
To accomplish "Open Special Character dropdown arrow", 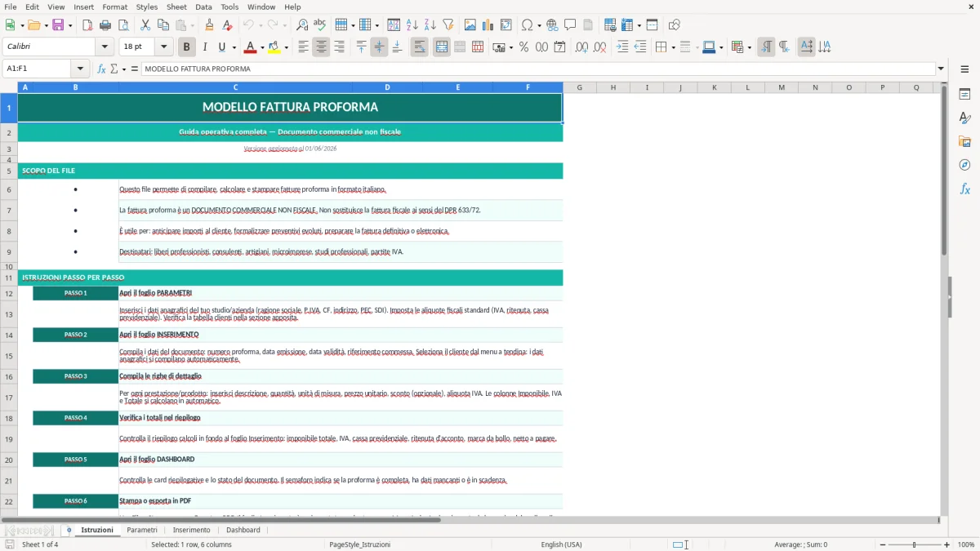I will (x=537, y=25).
